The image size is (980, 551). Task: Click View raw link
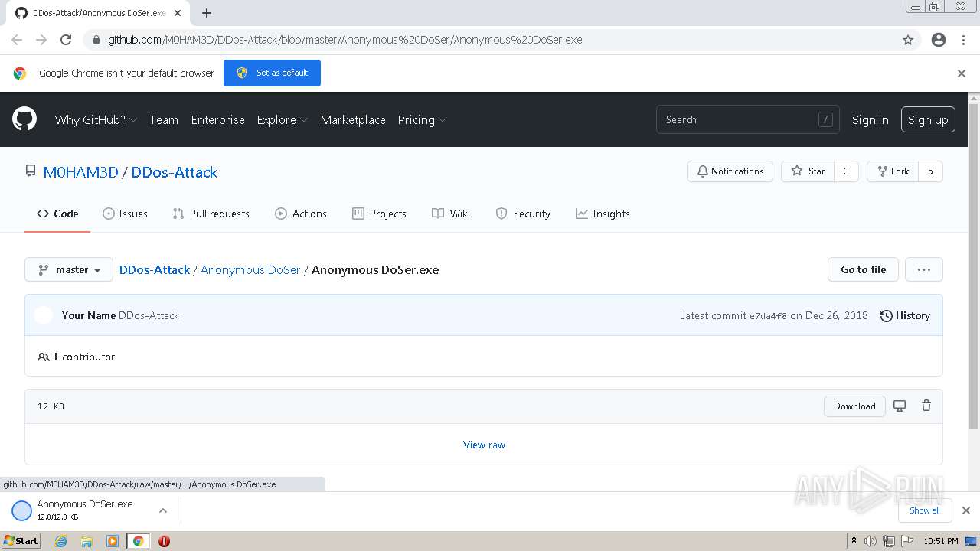[484, 445]
